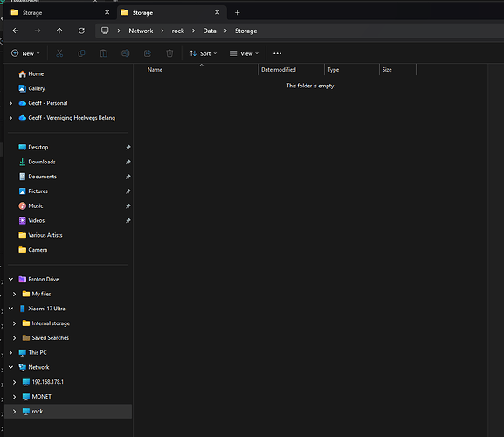Click the PC icon in address bar
This screenshot has width=504, height=437.
coord(105,31)
